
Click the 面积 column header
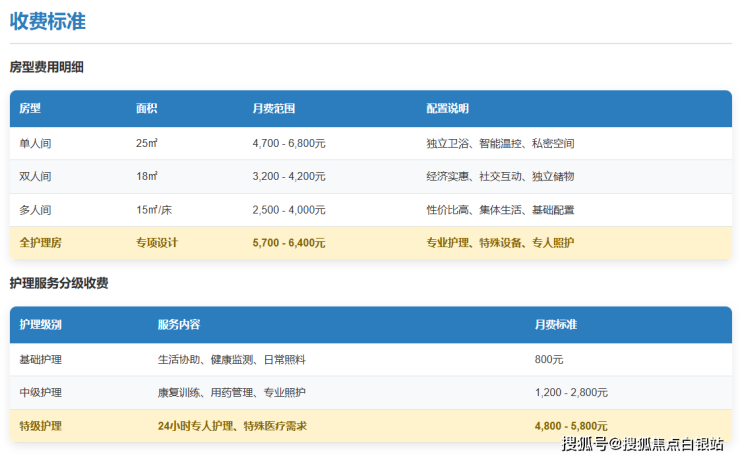[x=147, y=108]
